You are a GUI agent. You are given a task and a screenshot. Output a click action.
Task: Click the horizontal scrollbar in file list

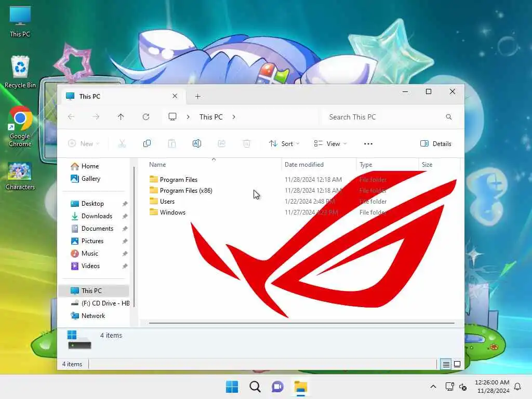click(x=301, y=323)
